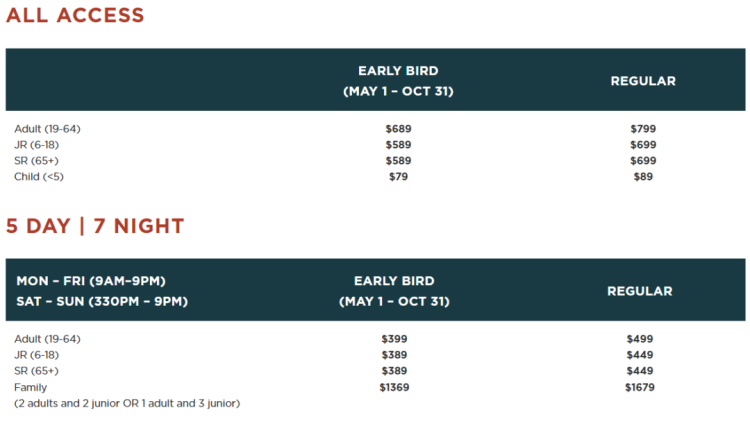Select the Family row label

coord(31,387)
